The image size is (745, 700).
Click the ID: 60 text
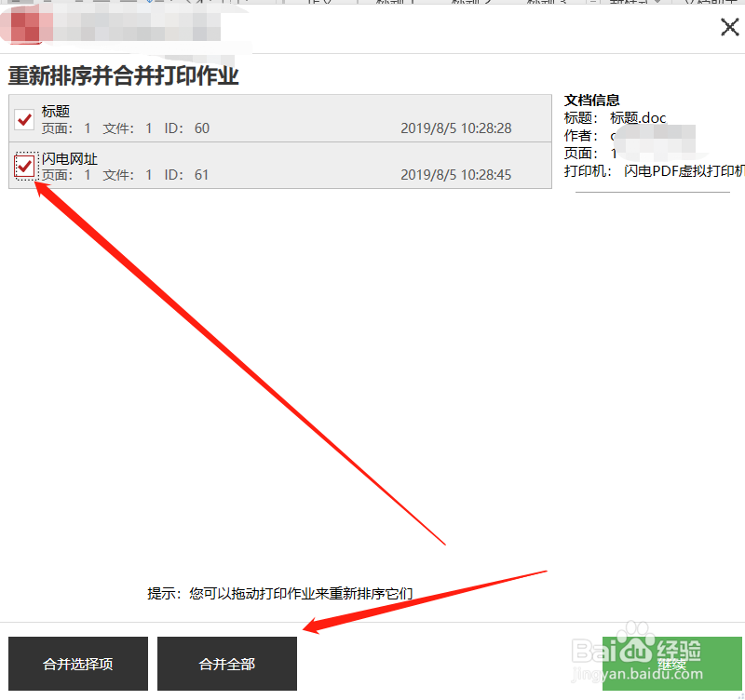(x=187, y=128)
